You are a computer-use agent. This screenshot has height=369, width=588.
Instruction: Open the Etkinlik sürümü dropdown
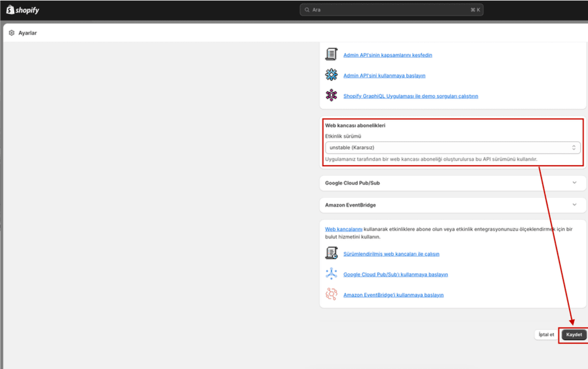[452, 147]
